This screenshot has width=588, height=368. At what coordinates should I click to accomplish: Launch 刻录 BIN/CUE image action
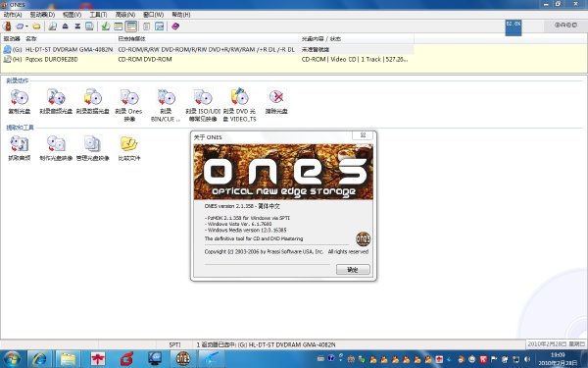[x=166, y=105]
